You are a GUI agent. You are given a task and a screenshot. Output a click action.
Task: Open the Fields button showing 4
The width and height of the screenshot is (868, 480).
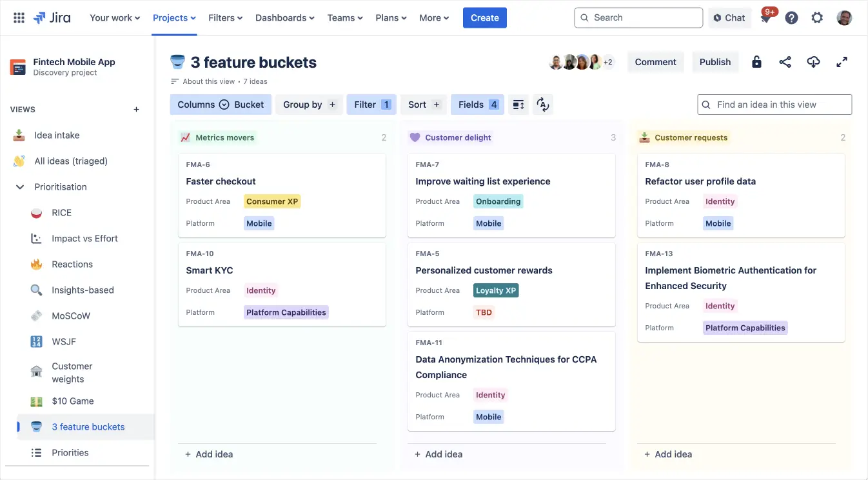pyautogui.click(x=477, y=105)
